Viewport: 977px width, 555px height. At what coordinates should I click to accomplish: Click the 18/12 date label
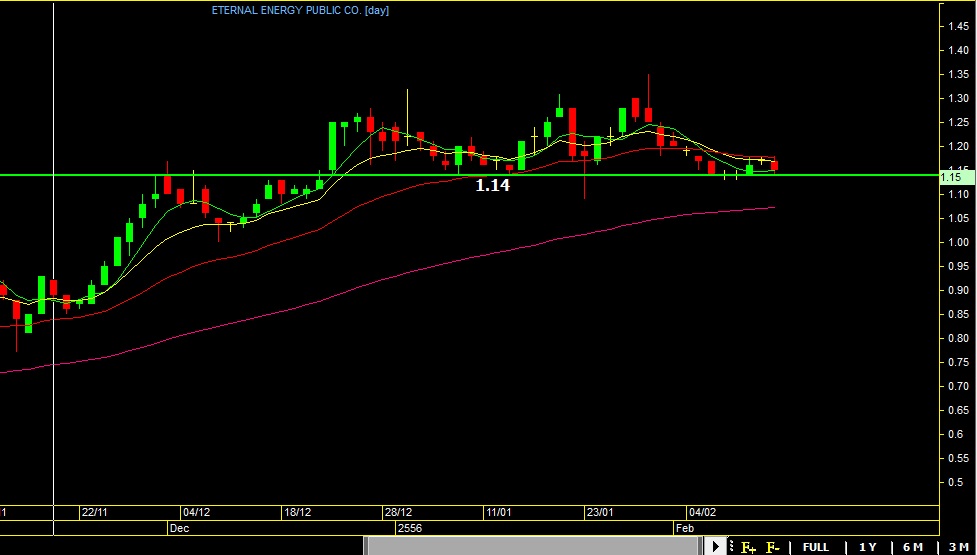coord(297,513)
